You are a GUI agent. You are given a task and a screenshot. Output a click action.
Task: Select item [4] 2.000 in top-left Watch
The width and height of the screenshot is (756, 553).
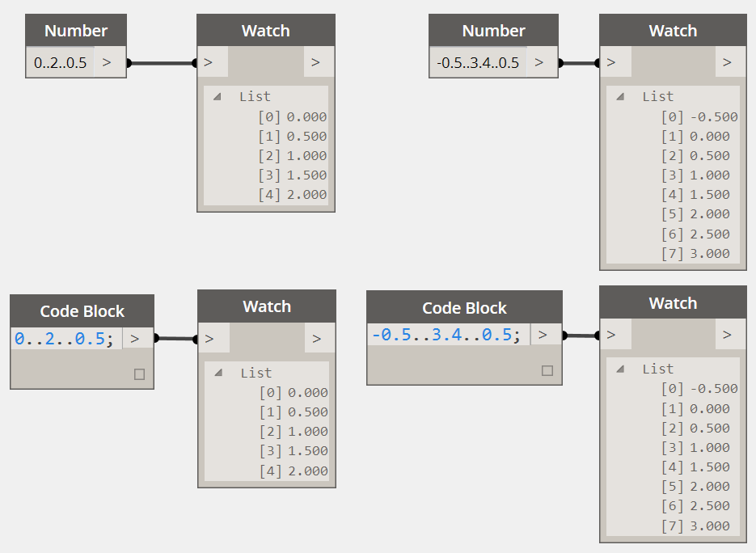coord(293,194)
